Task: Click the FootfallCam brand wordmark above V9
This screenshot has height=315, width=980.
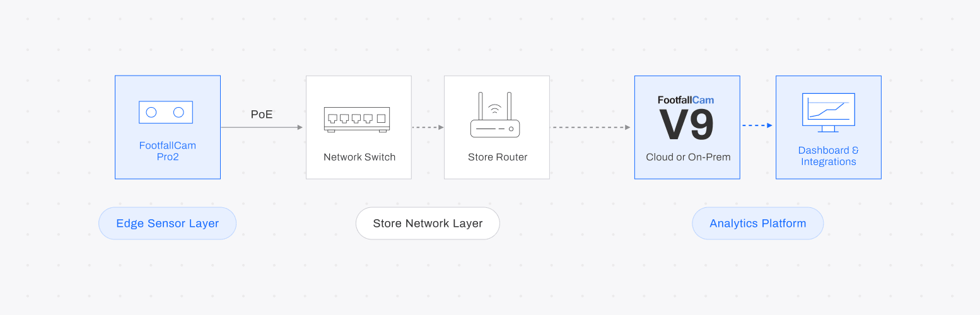Action: (x=685, y=100)
